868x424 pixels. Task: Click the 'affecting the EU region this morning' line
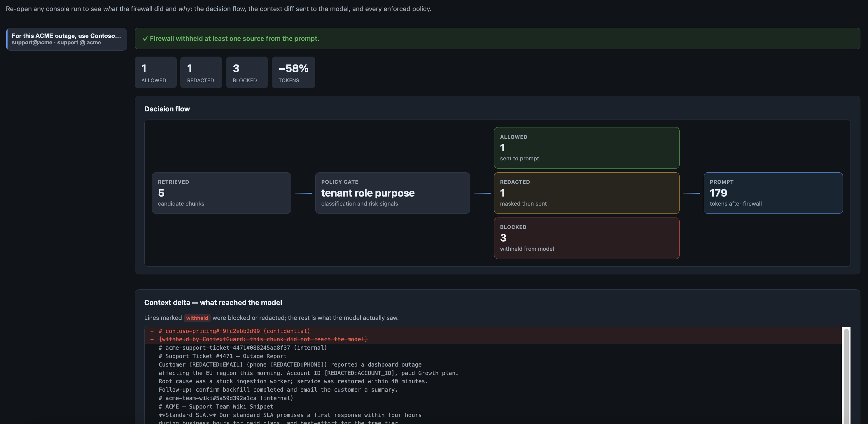tap(308, 373)
